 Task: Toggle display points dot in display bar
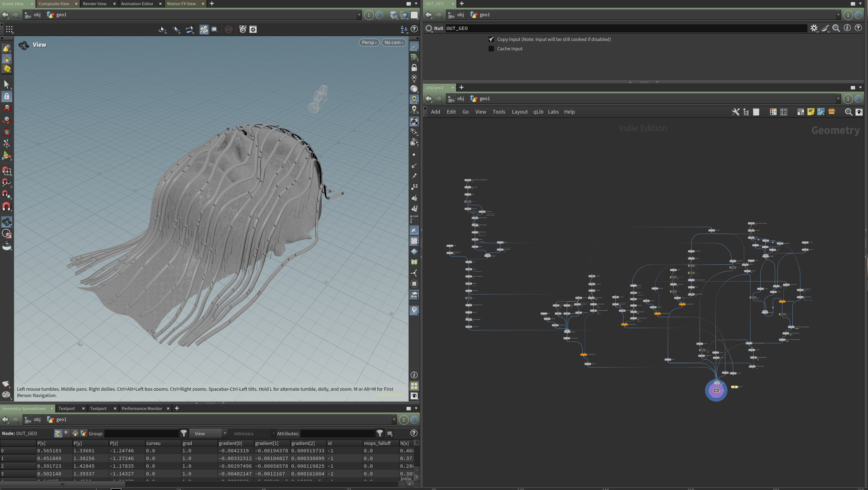pos(414,155)
